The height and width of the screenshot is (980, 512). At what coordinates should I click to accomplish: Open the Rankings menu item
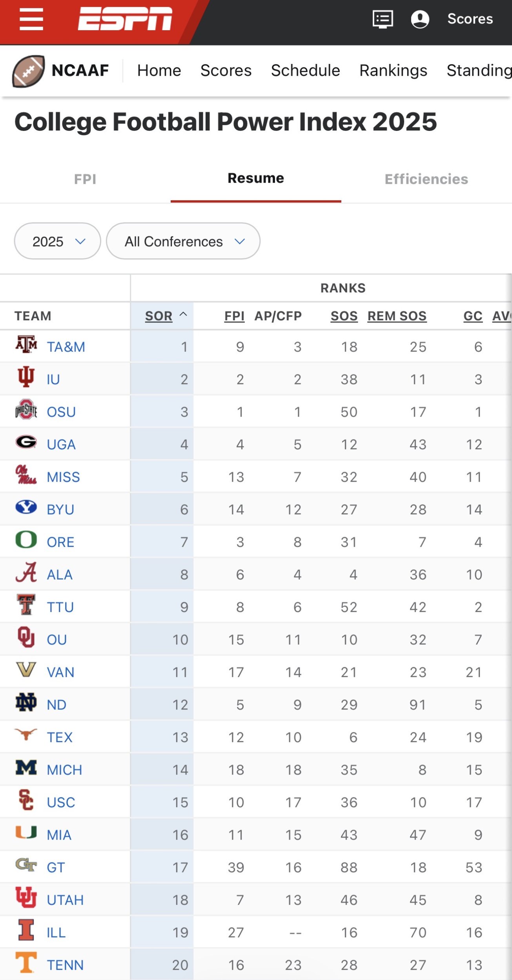tap(394, 71)
